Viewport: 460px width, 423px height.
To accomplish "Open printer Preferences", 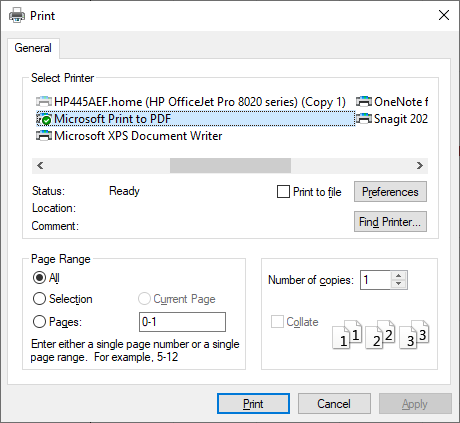I will 390,192.
